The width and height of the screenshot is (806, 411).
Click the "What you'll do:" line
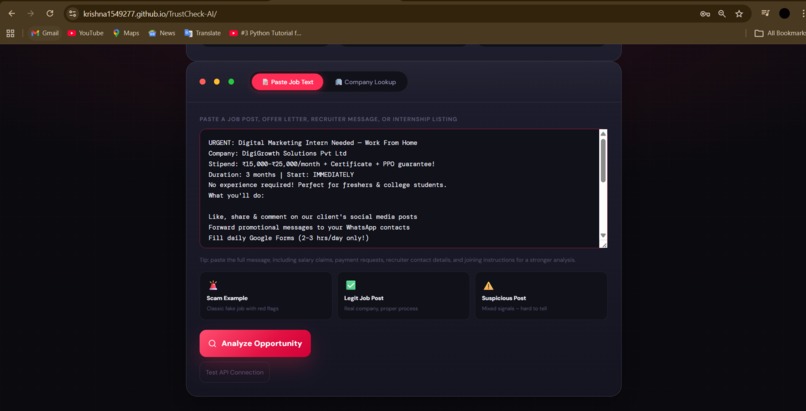[x=236, y=196]
